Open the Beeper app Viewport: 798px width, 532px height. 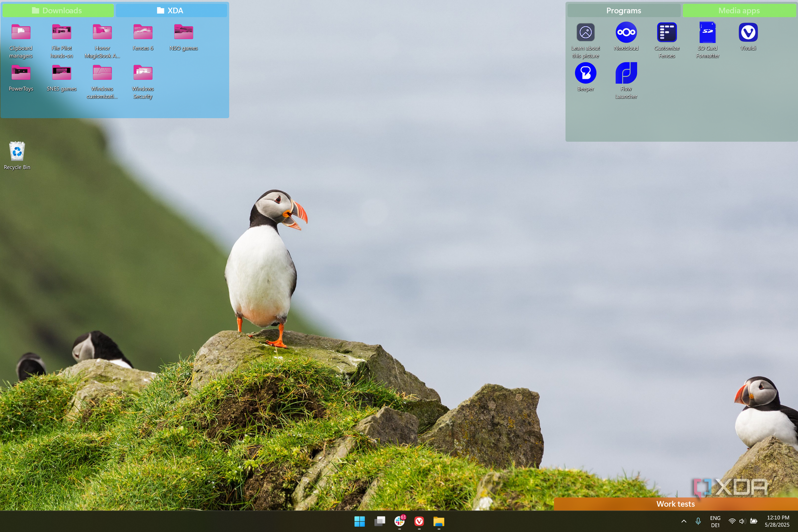click(585, 74)
